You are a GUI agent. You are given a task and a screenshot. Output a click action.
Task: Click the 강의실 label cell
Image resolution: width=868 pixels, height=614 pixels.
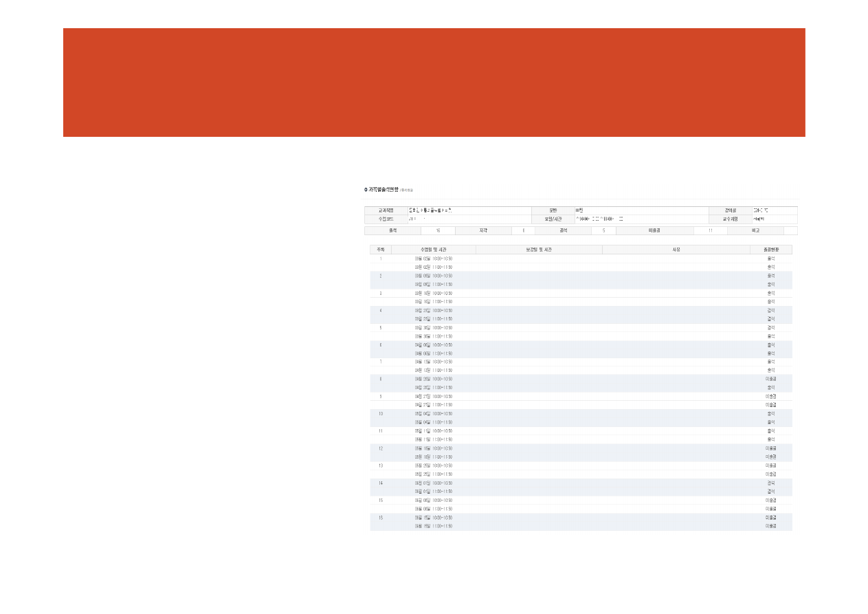(729, 210)
